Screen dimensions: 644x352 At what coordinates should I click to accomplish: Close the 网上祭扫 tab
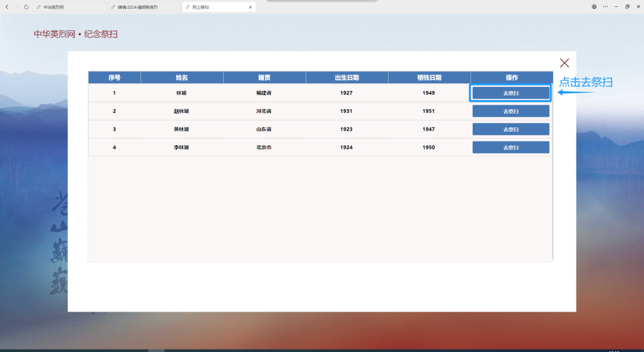[250, 7]
